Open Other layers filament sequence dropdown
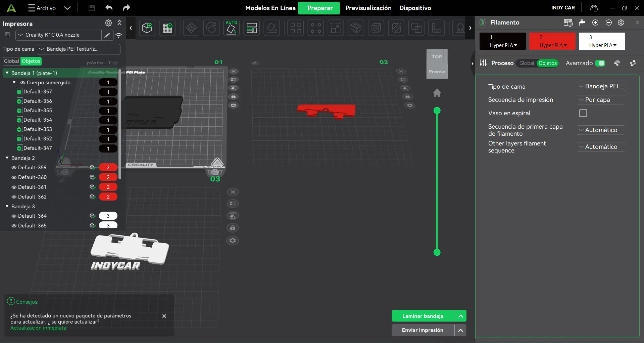Viewport: 644px width, 343px height. click(x=601, y=147)
